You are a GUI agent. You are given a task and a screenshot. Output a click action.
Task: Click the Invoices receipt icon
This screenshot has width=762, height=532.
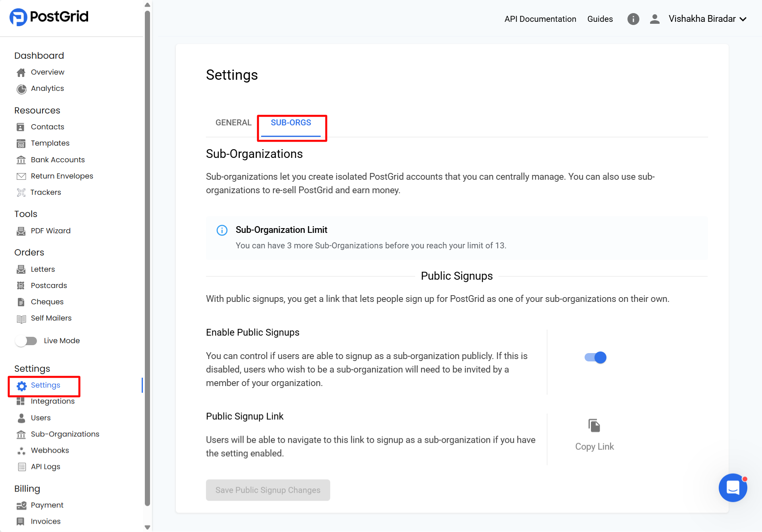pyautogui.click(x=21, y=522)
